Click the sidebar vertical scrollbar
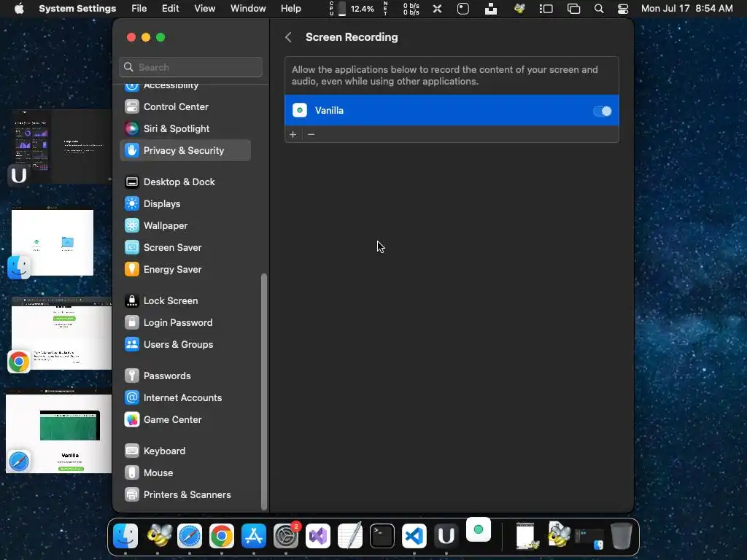This screenshot has width=747, height=560. 264,392
